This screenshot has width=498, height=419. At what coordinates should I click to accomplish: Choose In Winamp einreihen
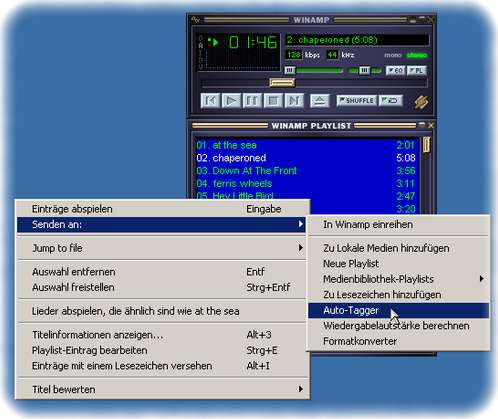[398, 224]
